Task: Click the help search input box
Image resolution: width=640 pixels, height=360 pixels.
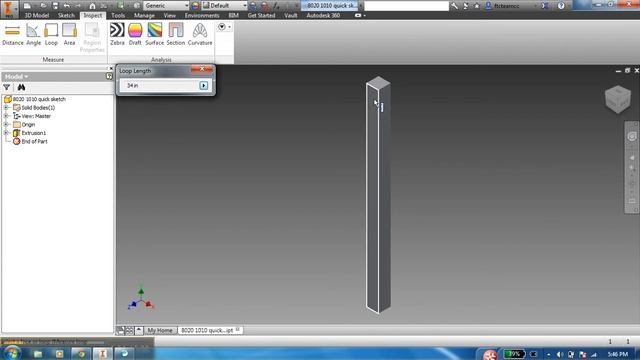Action: coord(406,6)
